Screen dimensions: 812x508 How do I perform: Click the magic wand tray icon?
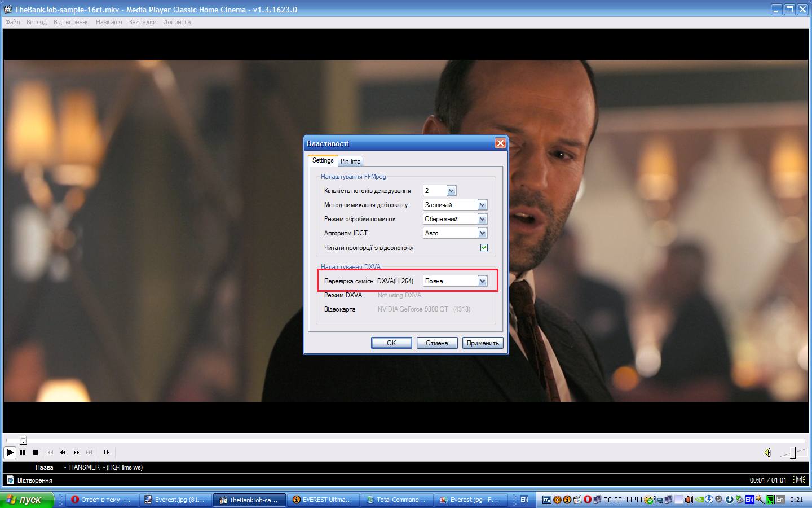click(x=760, y=500)
